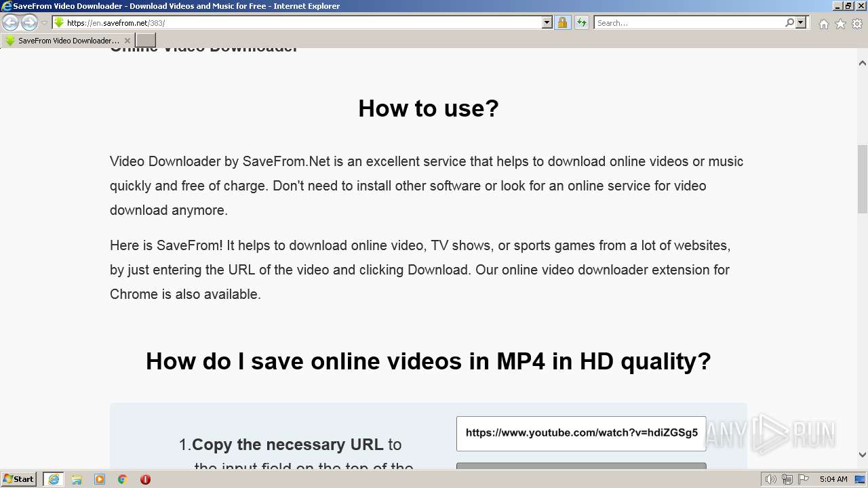Click 'How do I save online videos' heading
Viewport: 868px width, 488px height.
point(429,361)
